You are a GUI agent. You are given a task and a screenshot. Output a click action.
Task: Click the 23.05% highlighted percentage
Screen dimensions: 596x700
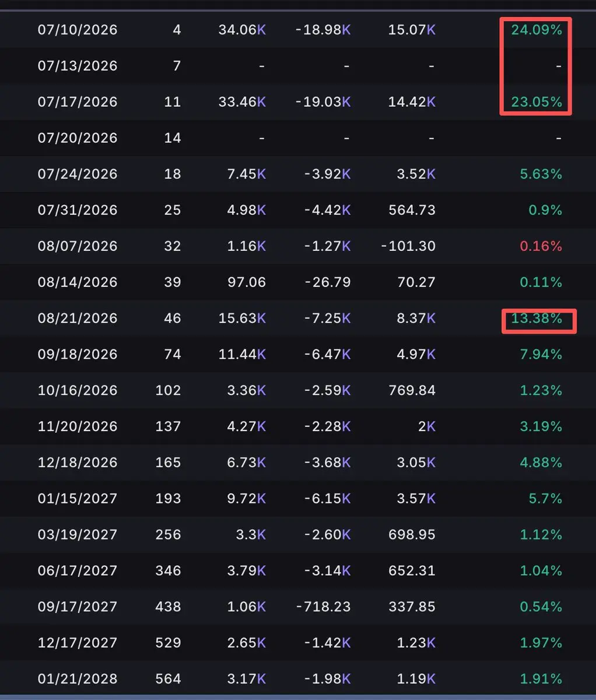[x=537, y=102]
